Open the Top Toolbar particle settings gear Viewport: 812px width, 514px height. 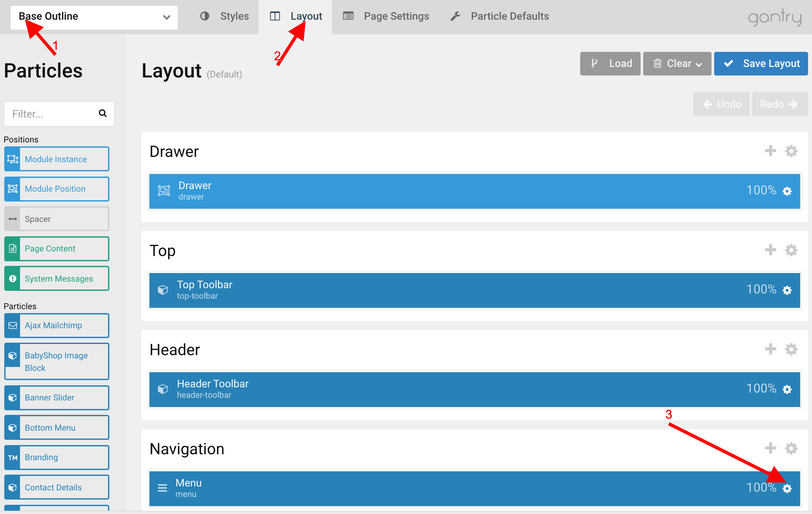pyautogui.click(x=787, y=290)
